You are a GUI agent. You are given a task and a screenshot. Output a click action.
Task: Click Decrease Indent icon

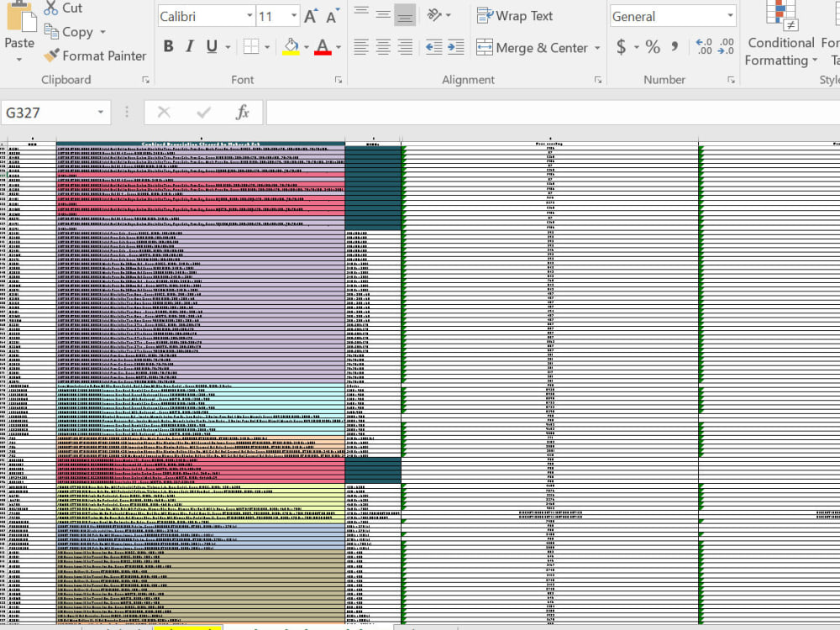coord(434,47)
